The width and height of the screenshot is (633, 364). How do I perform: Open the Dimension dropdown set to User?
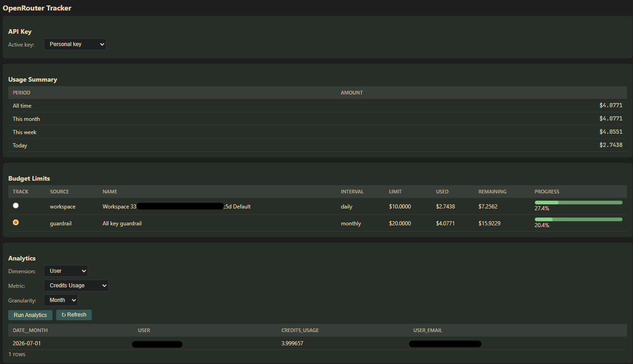click(x=66, y=271)
